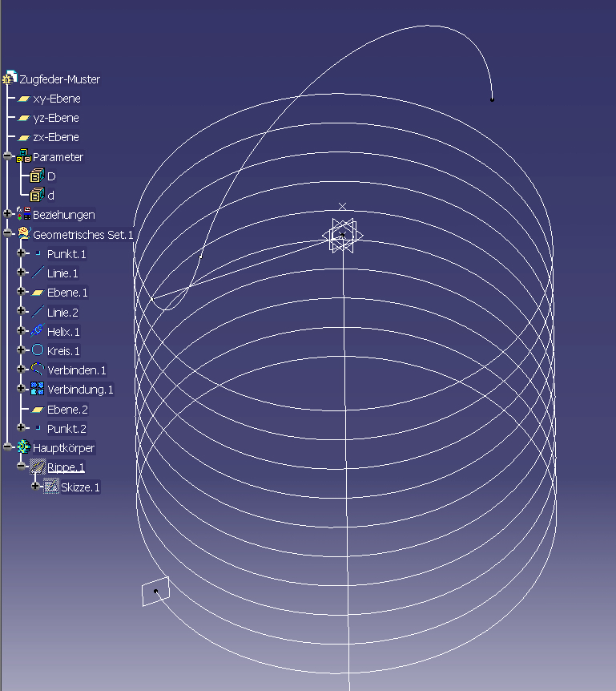Select the Verbinden.1 label
Screen dimensions: 616x691
tap(77, 370)
